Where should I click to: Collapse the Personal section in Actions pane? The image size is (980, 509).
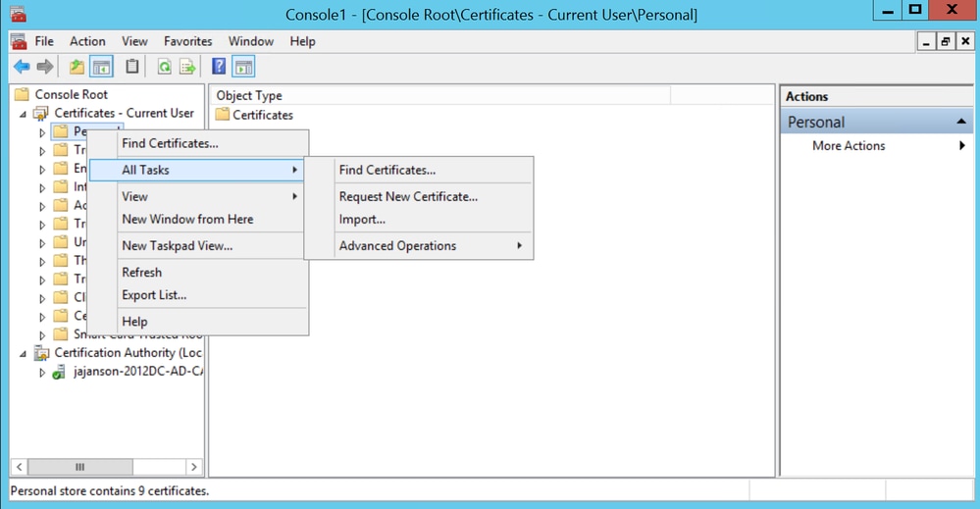click(x=961, y=122)
